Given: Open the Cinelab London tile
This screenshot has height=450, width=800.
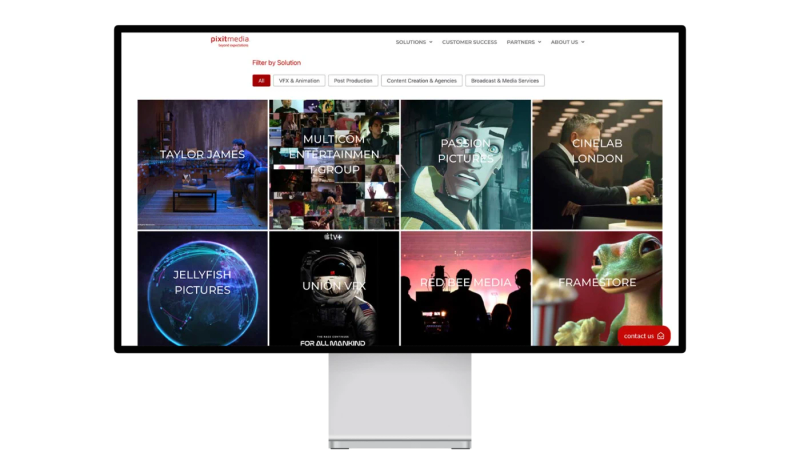Looking at the screenshot, I should 597,164.
